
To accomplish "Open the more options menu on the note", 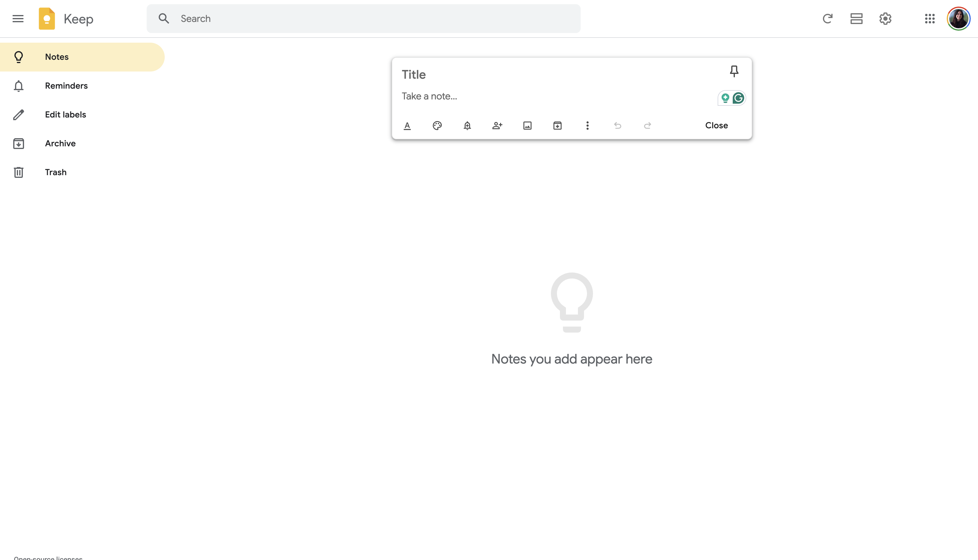I will 587,125.
